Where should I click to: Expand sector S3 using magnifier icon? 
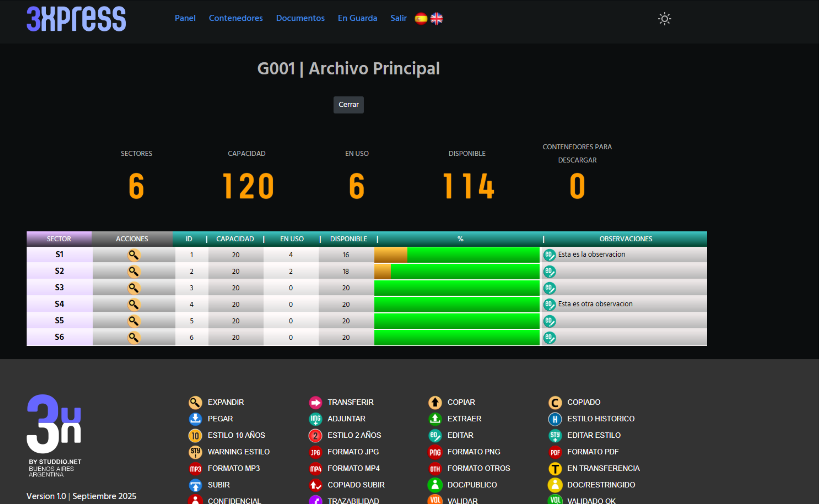(x=134, y=288)
